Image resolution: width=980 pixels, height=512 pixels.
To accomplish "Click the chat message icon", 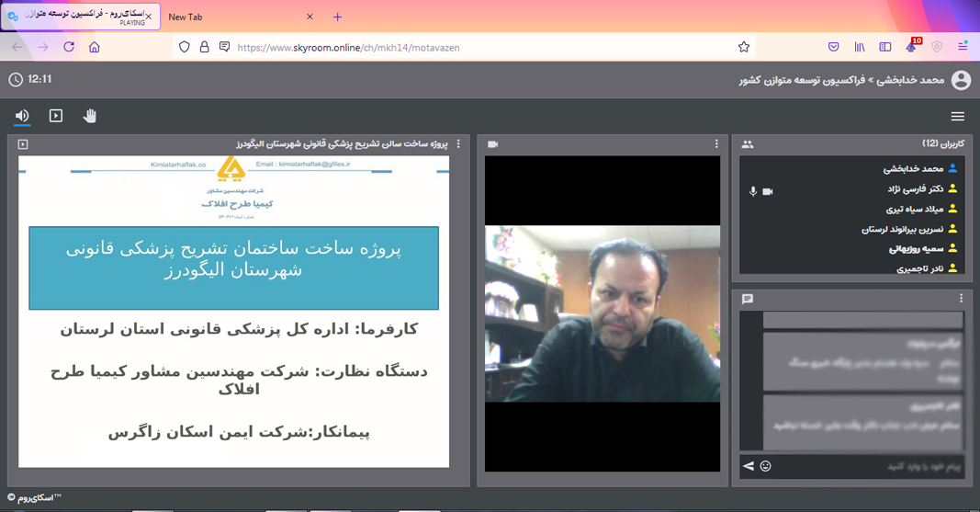I will [x=748, y=299].
